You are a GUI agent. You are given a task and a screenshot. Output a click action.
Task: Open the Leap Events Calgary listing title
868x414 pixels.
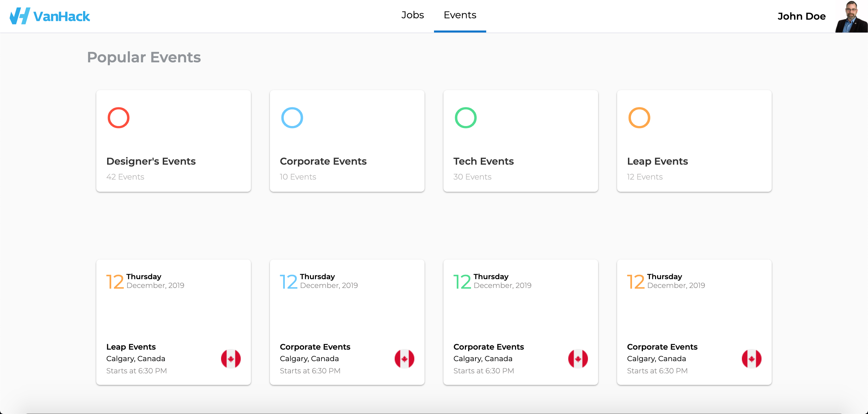[x=131, y=347]
